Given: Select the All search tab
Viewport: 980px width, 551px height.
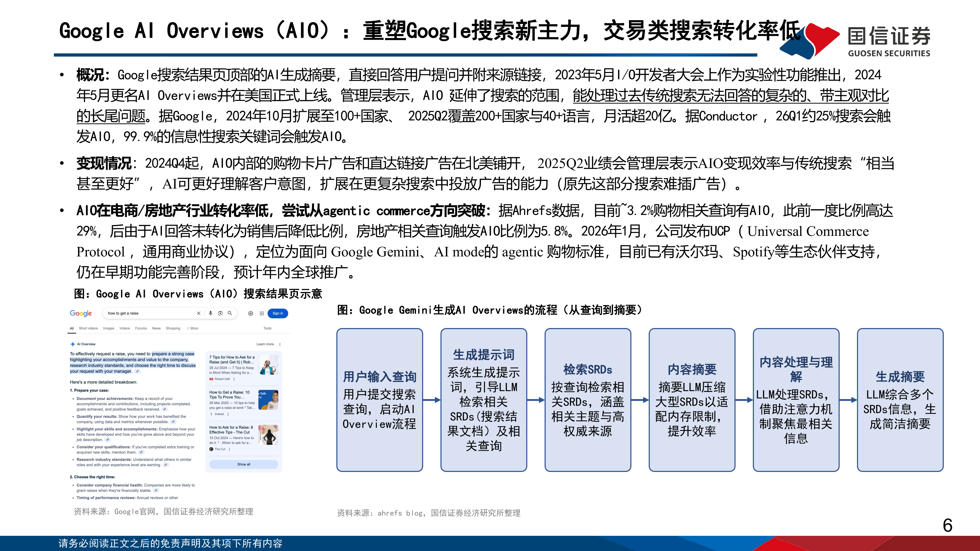Looking at the screenshot, I should coord(72,328).
